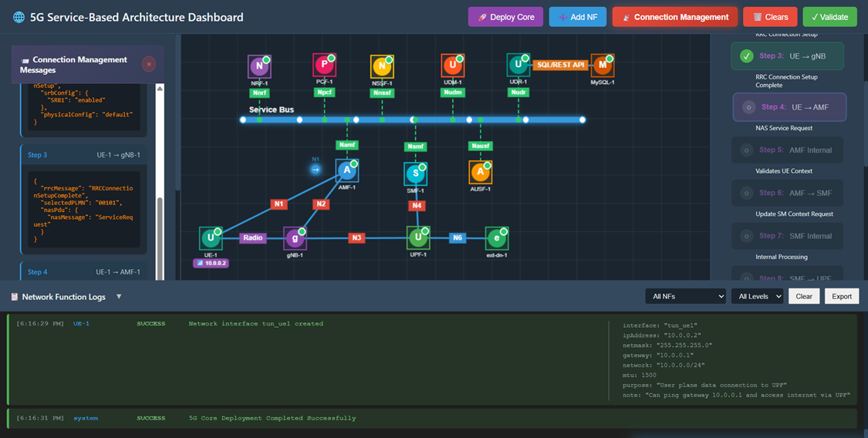Select the SMF-1 network function icon
The height and width of the screenshot is (438, 868).
point(416,174)
